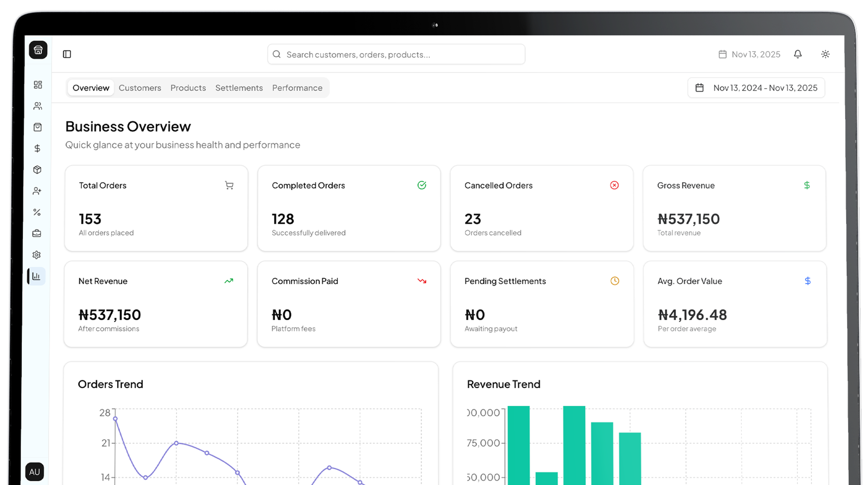
Task: Click the clock icon on Pending Settlements
Action: [615, 281]
